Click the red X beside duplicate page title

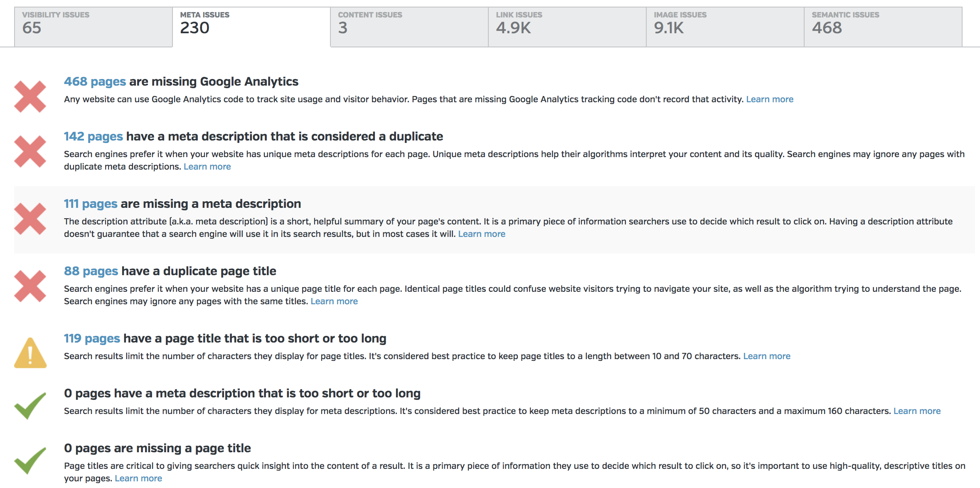pos(30,286)
